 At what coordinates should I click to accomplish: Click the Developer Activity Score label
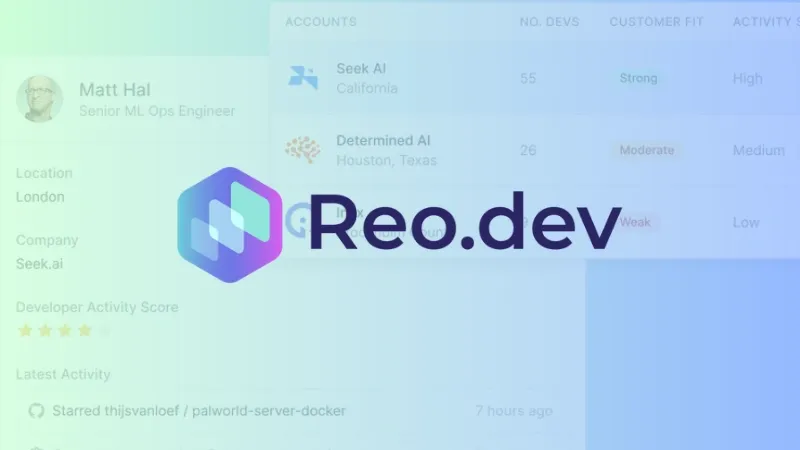pyautogui.click(x=97, y=307)
